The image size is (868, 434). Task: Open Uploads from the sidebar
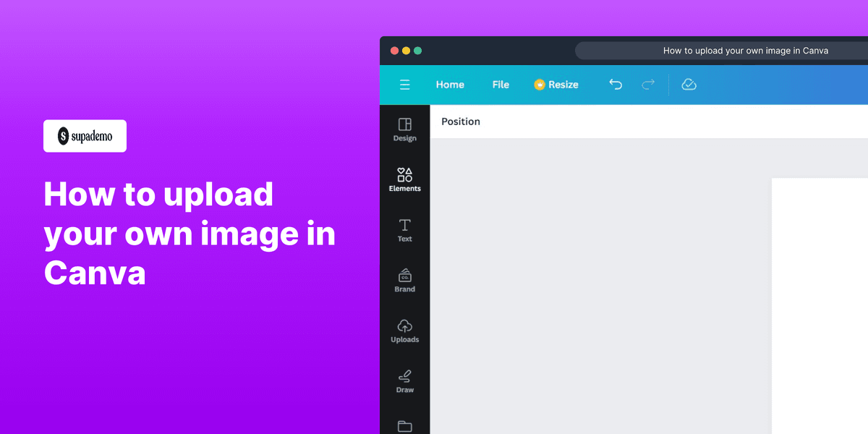(x=404, y=330)
